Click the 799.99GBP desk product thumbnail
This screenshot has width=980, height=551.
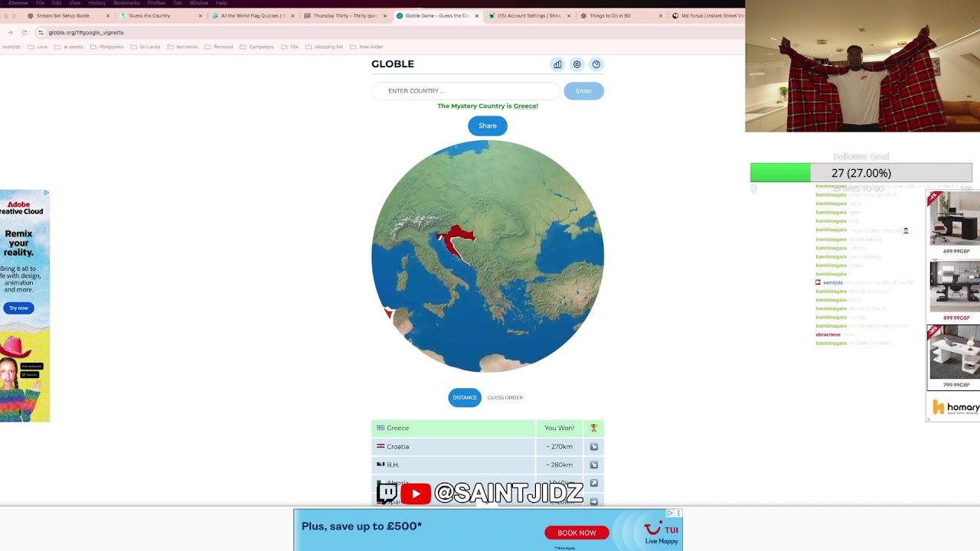pos(955,353)
